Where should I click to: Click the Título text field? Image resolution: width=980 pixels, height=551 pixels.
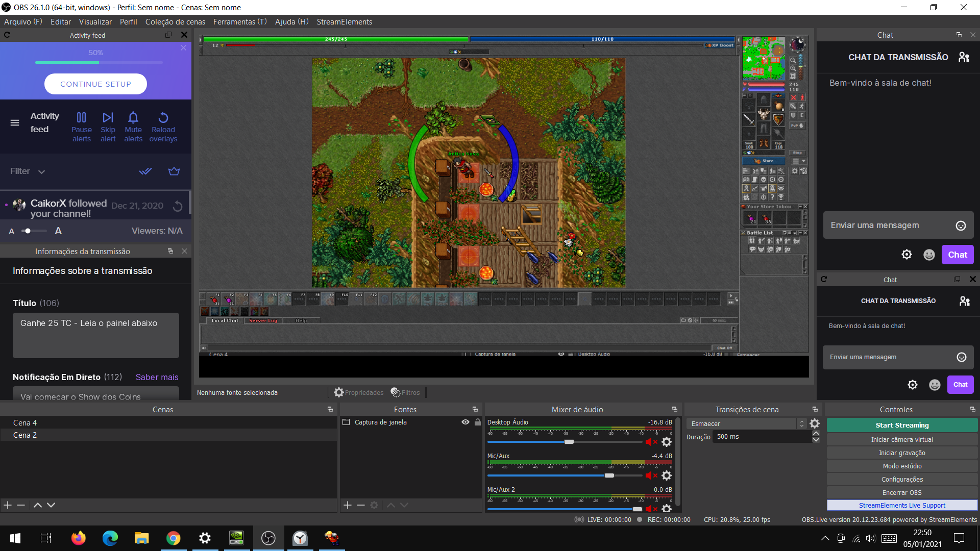(x=95, y=335)
